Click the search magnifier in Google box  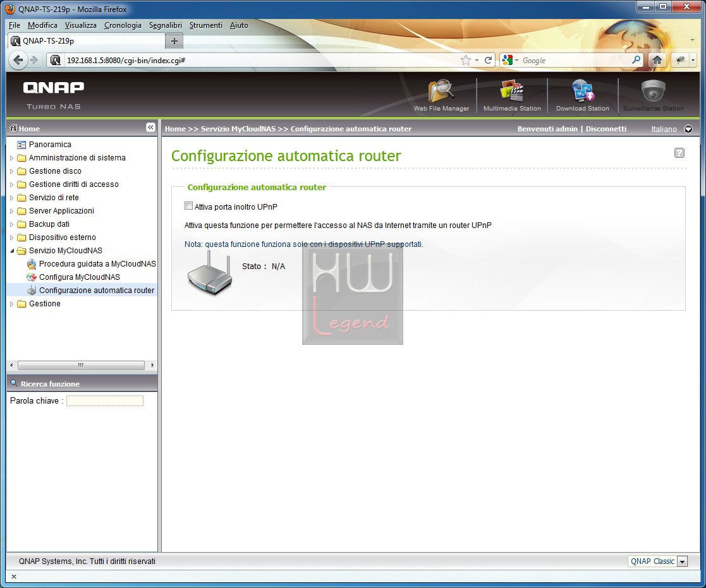click(x=636, y=59)
